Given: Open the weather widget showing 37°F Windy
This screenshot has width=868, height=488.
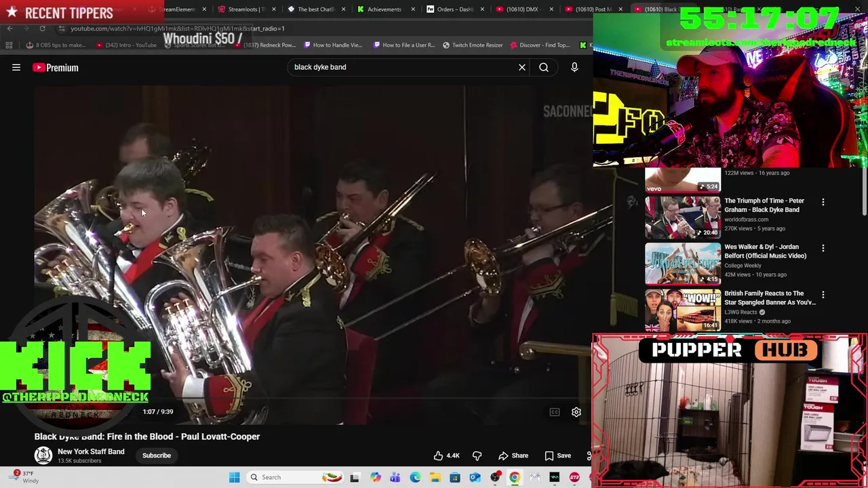Looking at the screenshot, I should (x=24, y=477).
